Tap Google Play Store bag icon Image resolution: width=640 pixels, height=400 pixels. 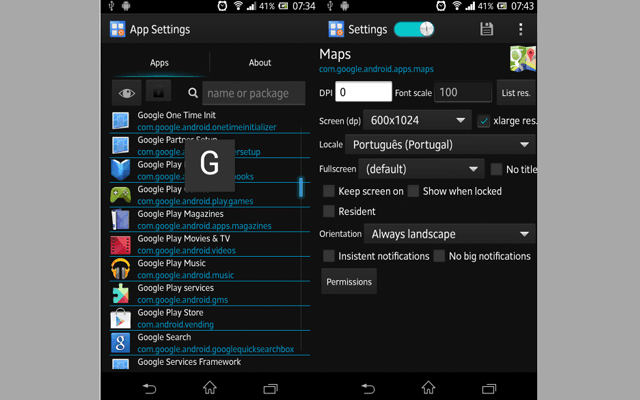tap(120, 318)
